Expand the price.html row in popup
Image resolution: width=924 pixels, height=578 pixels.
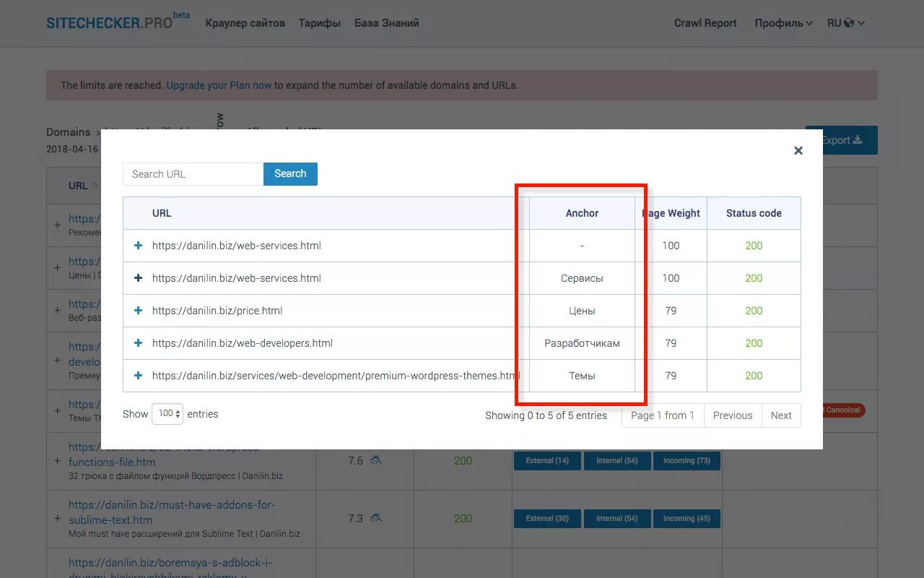tap(138, 311)
